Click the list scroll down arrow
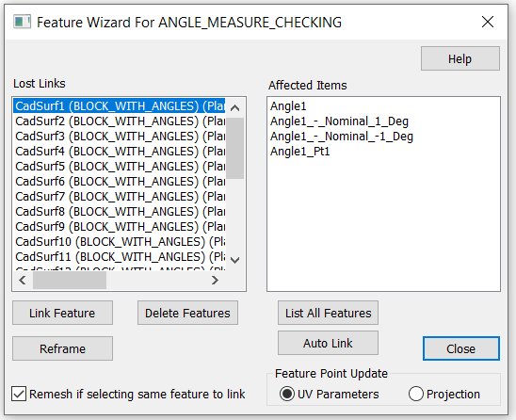The width and height of the screenshot is (516, 420). coord(235,260)
